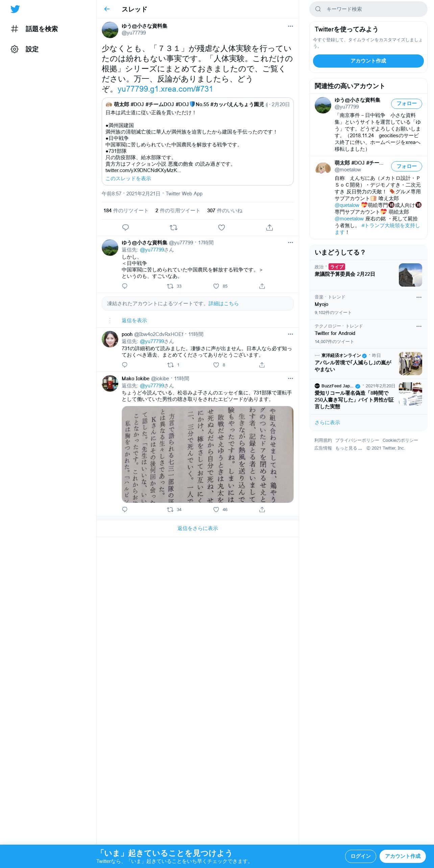Follow ゆう@小さな資料集 account

(407, 103)
